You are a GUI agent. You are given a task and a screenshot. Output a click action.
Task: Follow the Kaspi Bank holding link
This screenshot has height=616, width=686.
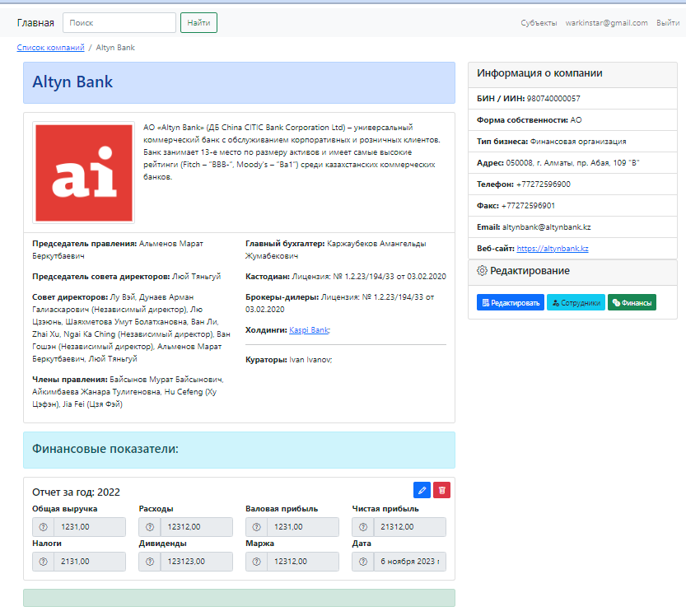[310, 330]
